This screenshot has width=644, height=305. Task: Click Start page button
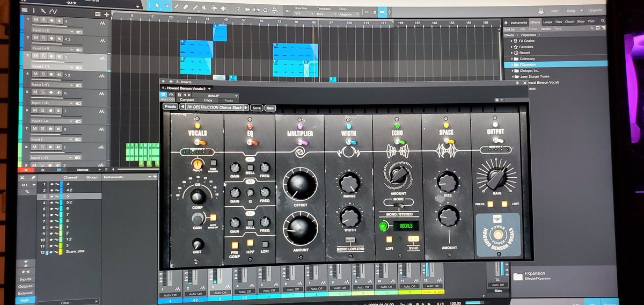(x=554, y=11)
